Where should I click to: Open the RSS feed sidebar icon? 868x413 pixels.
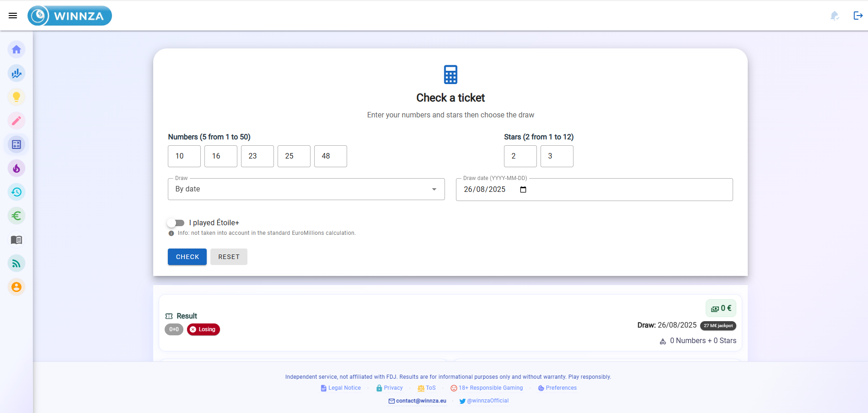16,263
